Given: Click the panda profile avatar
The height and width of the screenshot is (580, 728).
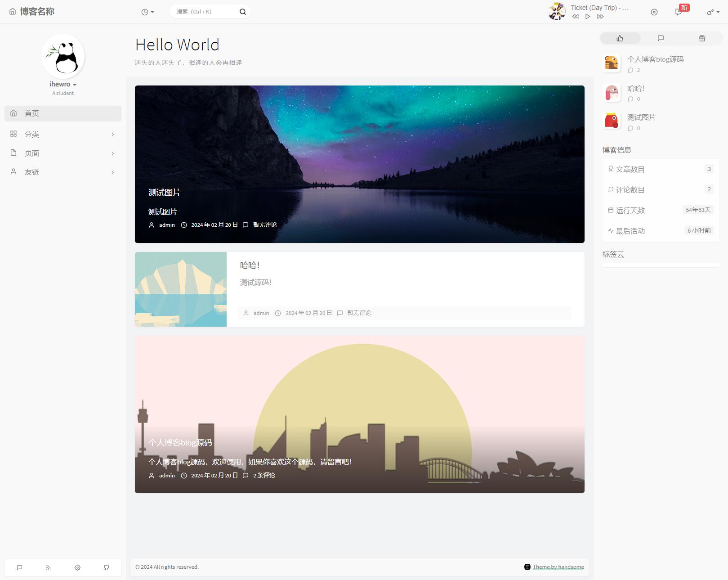Looking at the screenshot, I should coord(63,56).
